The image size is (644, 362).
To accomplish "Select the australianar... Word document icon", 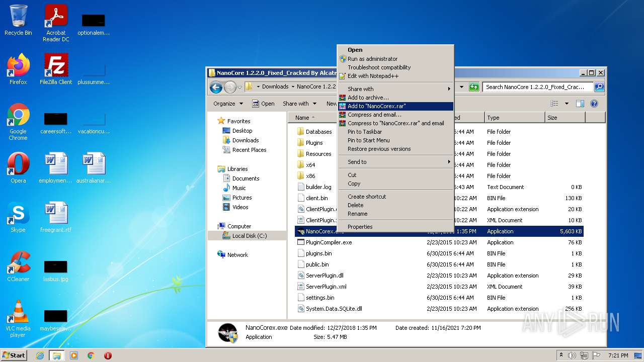I will tap(94, 167).
